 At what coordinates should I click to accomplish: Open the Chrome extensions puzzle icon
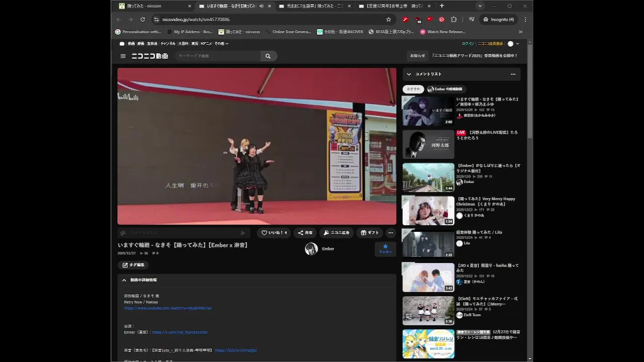[454, 20]
